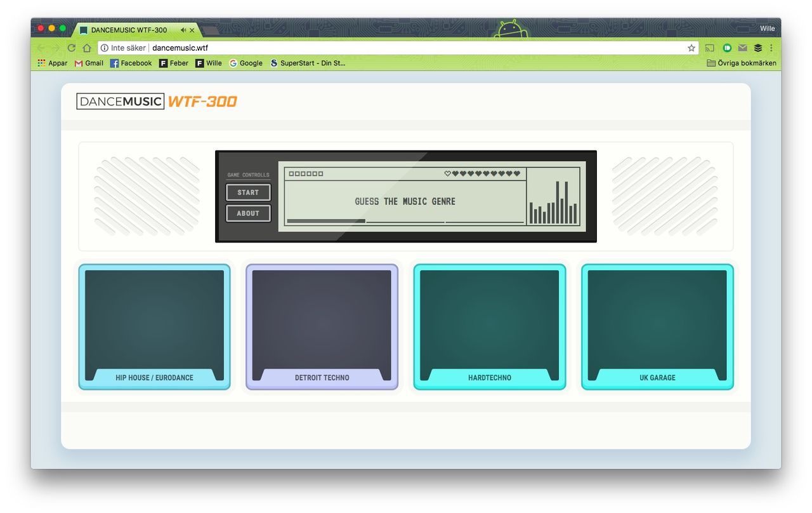The image size is (812, 513).
Task: Open the SuperStart bookmark
Action: pos(308,63)
